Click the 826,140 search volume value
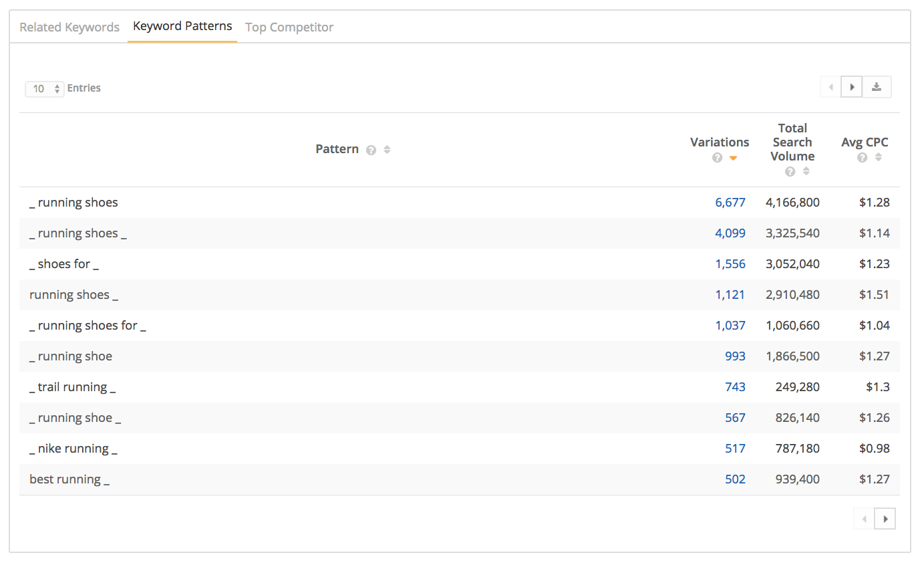 pyautogui.click(x=798, y=418)
